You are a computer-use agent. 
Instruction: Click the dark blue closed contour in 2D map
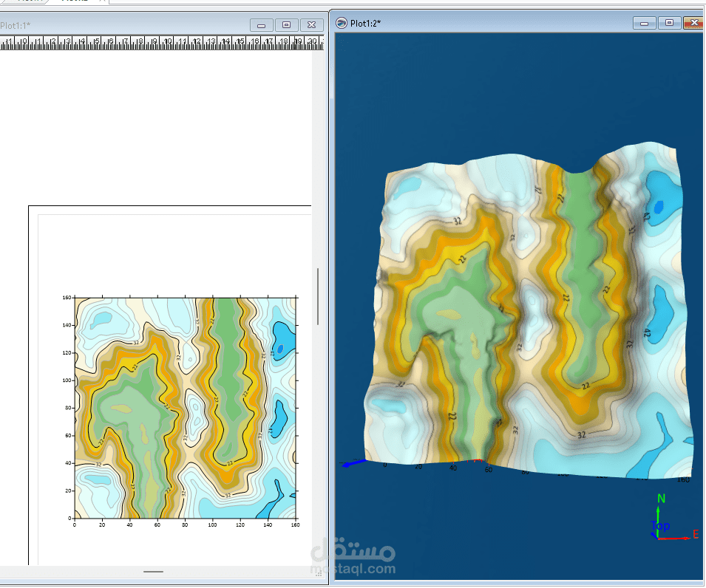pyautogui.click(x=280, y=349)
